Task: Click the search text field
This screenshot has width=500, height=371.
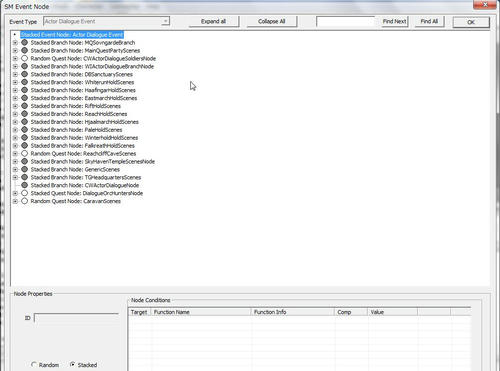Action: (346, 22)
